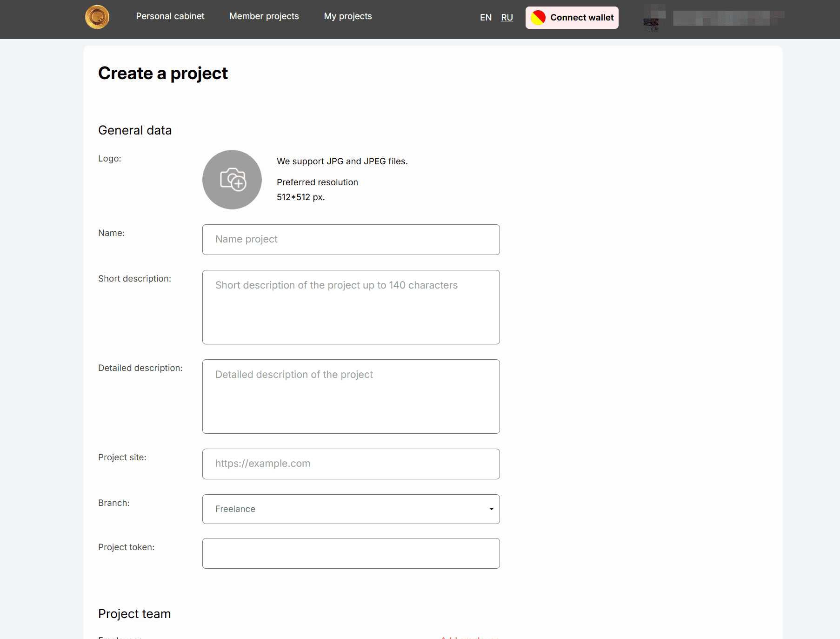Open the Branch dropdown showing Freelance
840x639 pixels.
(x=351, y=509)
